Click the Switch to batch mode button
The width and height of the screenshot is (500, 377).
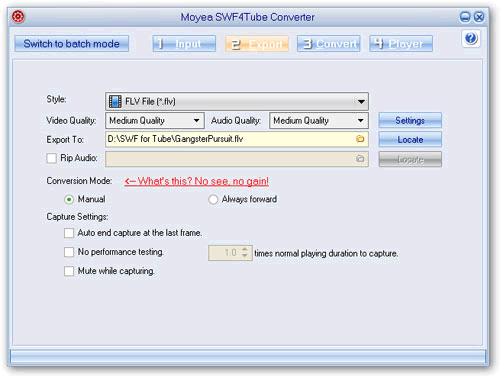click(71, 44)
